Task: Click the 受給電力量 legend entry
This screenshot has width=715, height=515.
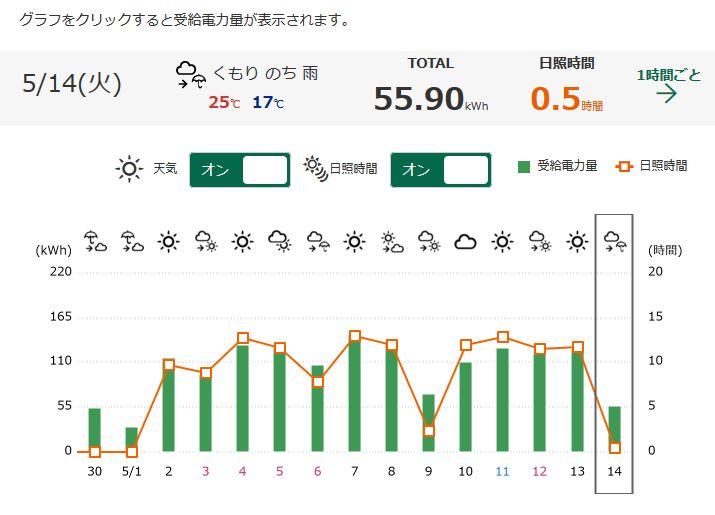Action: [558, 166]
